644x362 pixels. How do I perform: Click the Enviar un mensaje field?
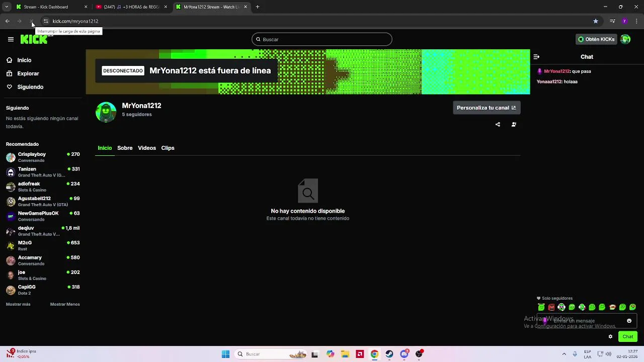pos(587,321)
